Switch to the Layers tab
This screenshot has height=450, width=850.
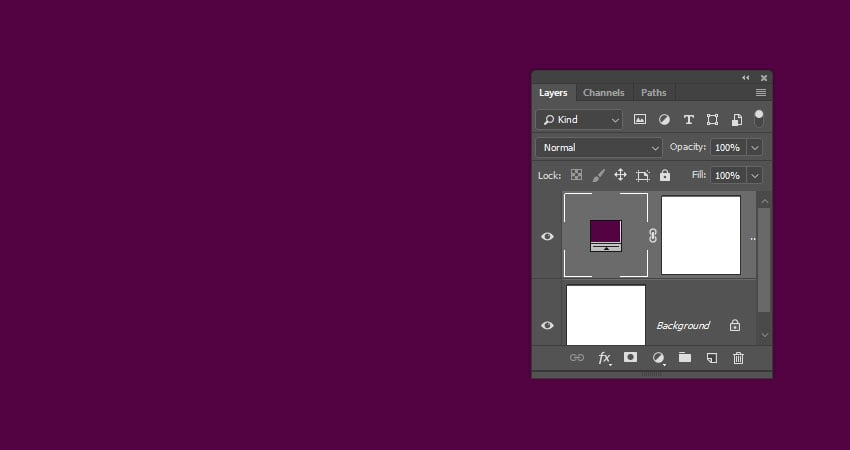pos(553,93)
